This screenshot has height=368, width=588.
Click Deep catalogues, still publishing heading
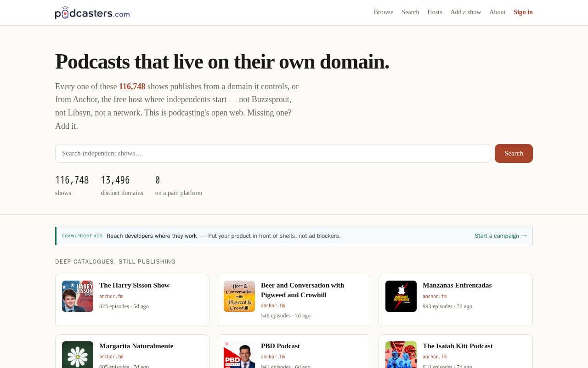click(115, 262)
